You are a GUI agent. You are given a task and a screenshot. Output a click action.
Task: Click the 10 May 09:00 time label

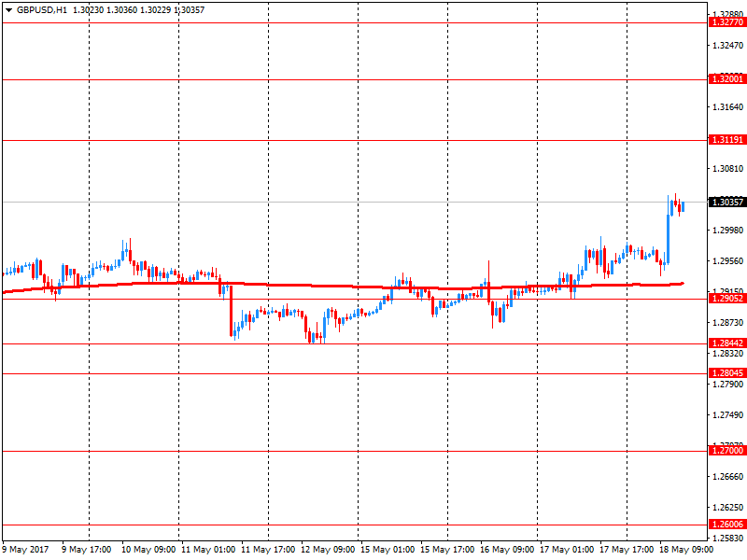click(x=148, y=550)
